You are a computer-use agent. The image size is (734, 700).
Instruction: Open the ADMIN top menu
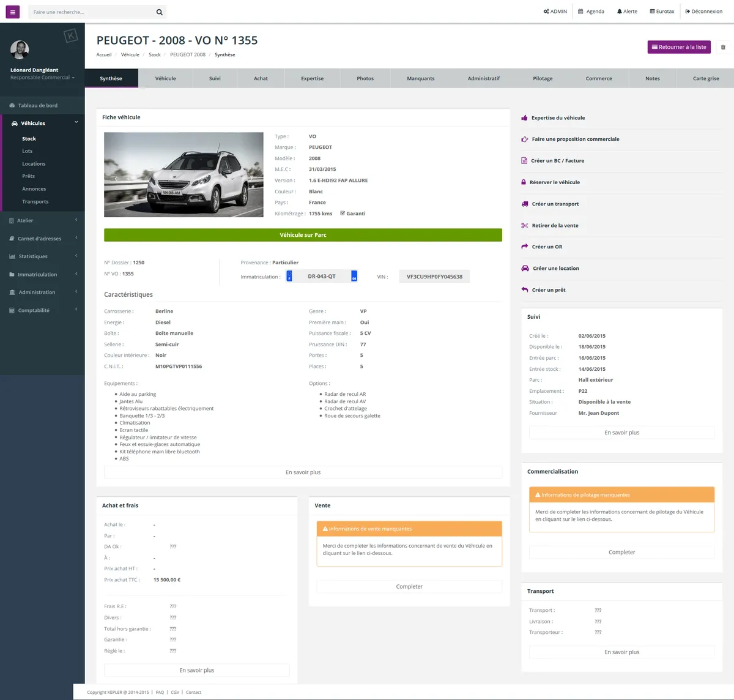click(x=555, y=12)
